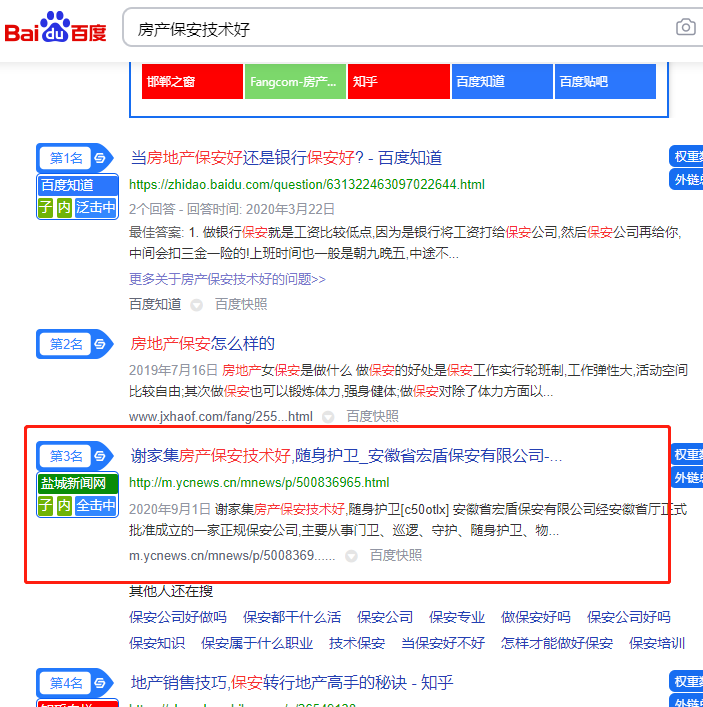The height and width of the screenshot is (707, 703).
Task: Search related query 保安知识
Action: (157, 643)
